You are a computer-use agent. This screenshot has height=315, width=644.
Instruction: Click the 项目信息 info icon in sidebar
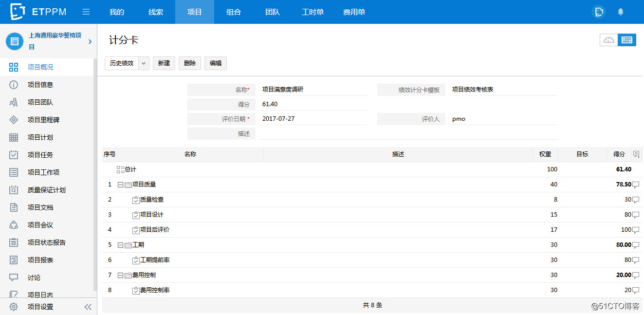pyautogui.click(x=14, y=85)
